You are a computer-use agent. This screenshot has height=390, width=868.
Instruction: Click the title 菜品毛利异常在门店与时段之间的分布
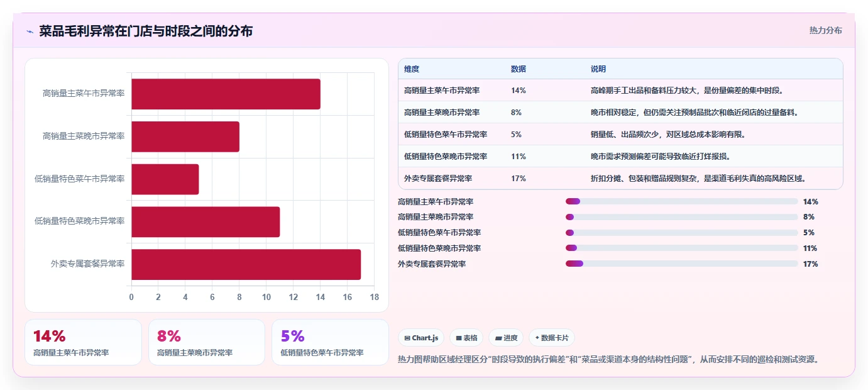click(146, 31)
